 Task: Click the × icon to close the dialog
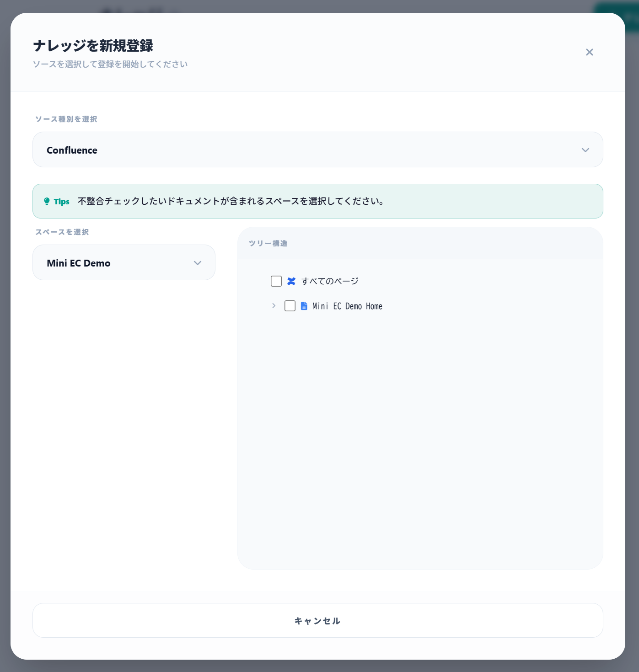(590, 52)
